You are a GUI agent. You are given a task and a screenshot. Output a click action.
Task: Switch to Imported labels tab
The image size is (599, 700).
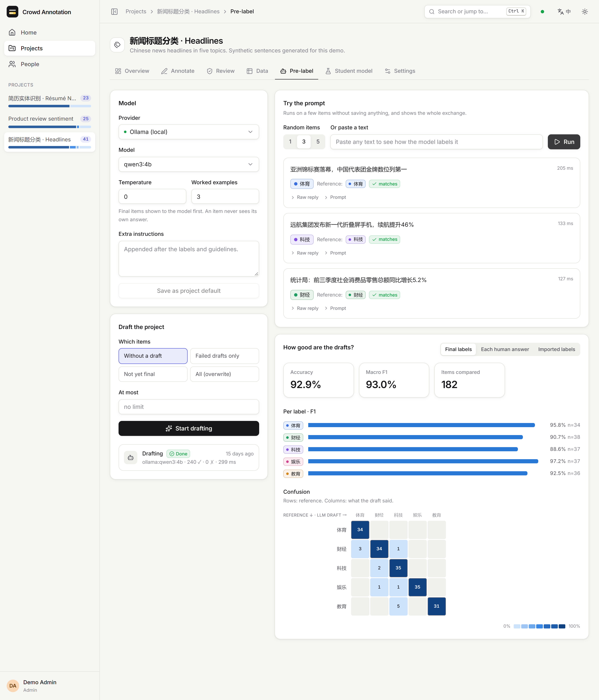pos(556,349)
